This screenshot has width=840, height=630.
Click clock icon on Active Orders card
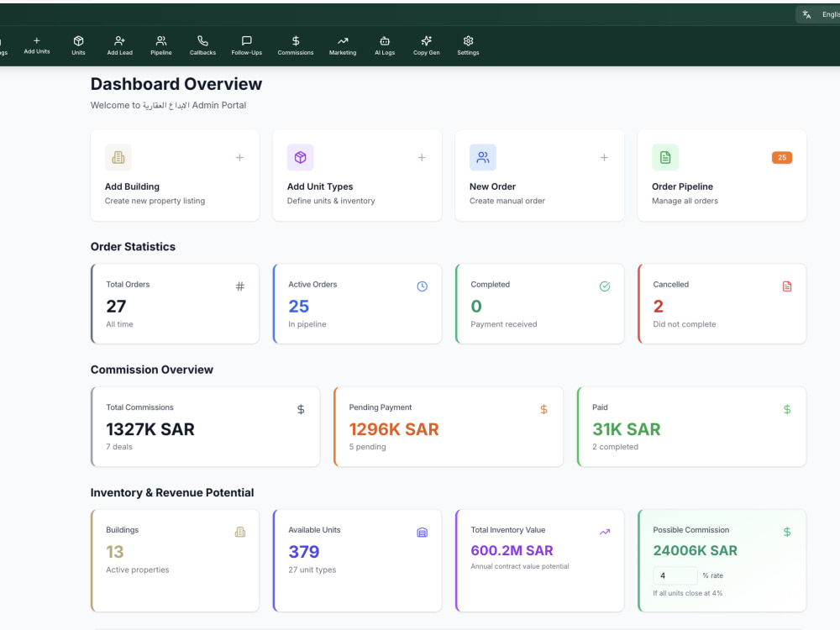pyautogui.click(x=423, y=286)
